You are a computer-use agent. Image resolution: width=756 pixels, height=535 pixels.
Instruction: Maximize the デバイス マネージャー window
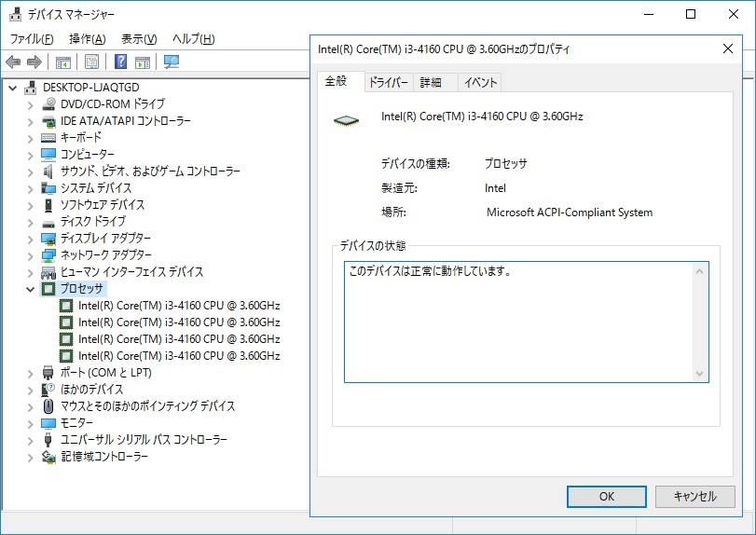[x=691, y=14]
